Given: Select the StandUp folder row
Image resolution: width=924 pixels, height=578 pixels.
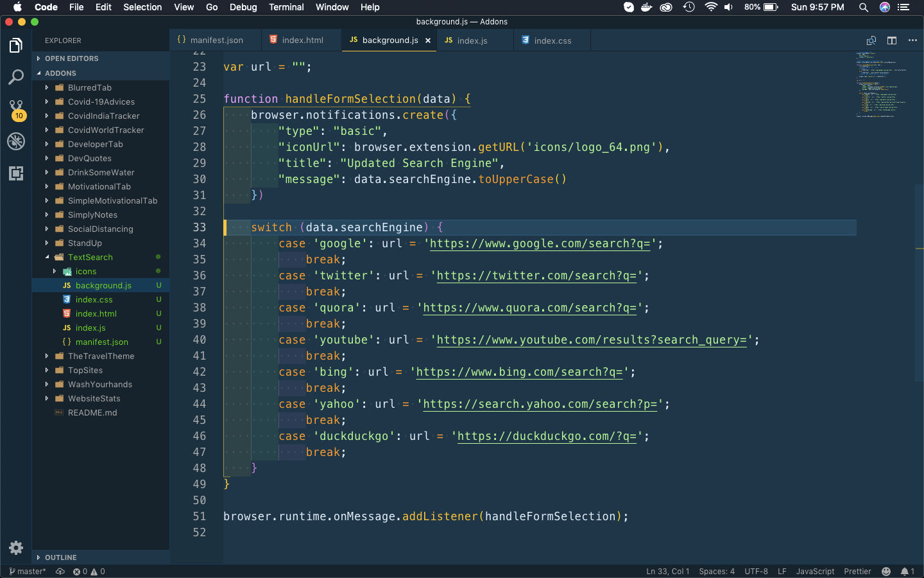Looking at the screenshot, I should (101, 243).
